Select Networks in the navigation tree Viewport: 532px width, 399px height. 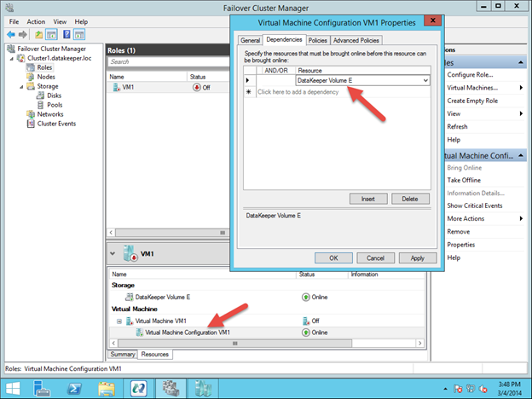pyautogui.click(x=50, y=114)
